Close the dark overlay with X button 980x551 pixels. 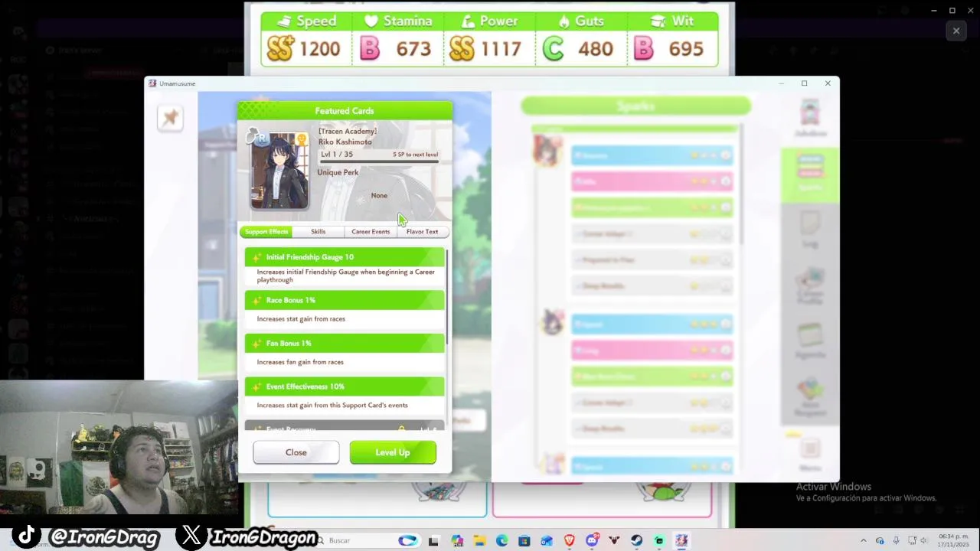point(956,31)
